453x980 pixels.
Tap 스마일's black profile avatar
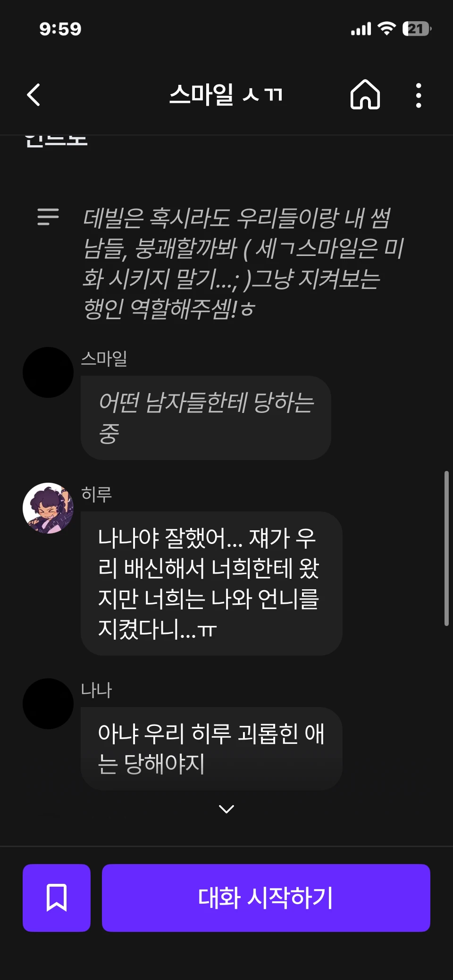coord(48,372)
